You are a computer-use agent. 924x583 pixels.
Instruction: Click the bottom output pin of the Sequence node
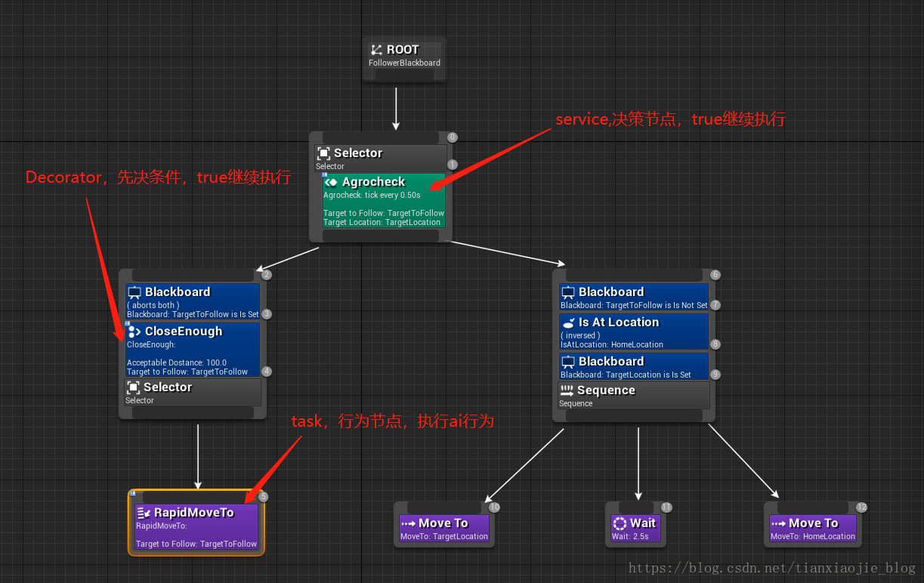[633, 415]
